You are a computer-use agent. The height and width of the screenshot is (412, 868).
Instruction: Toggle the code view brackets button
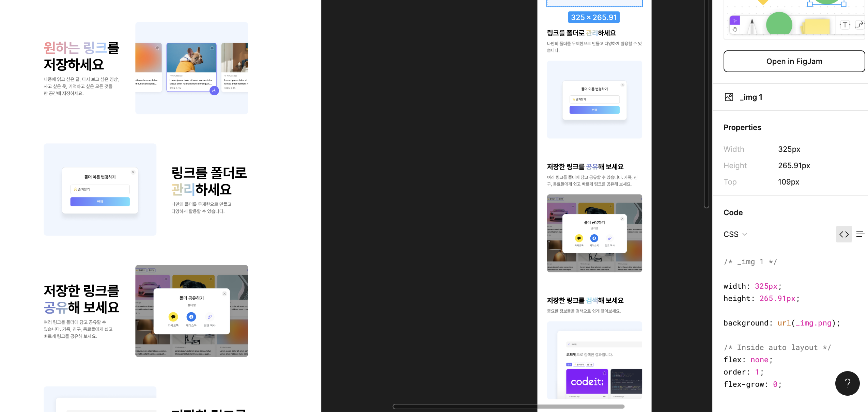(x=844, y=234)
